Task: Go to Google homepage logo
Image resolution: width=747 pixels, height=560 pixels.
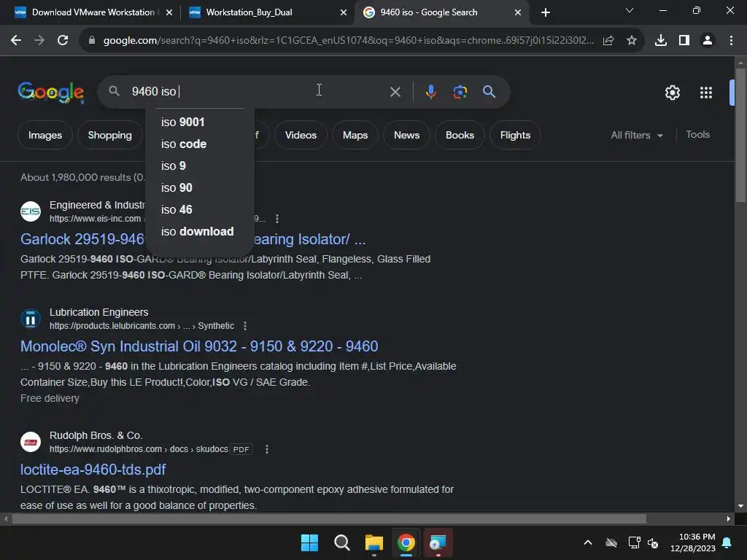Action: tap(51, 92)
